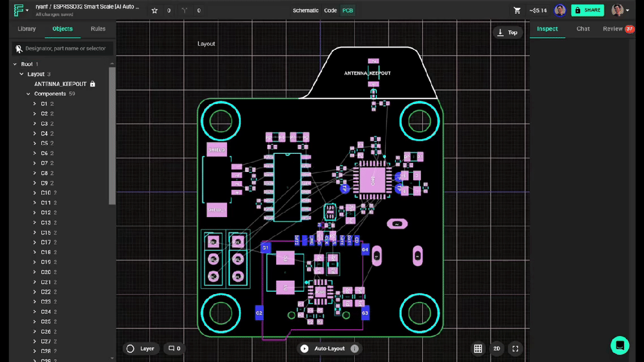Click the fork project icon
The height and width of the screenshot is (362, 644).
tap(184, 11)
